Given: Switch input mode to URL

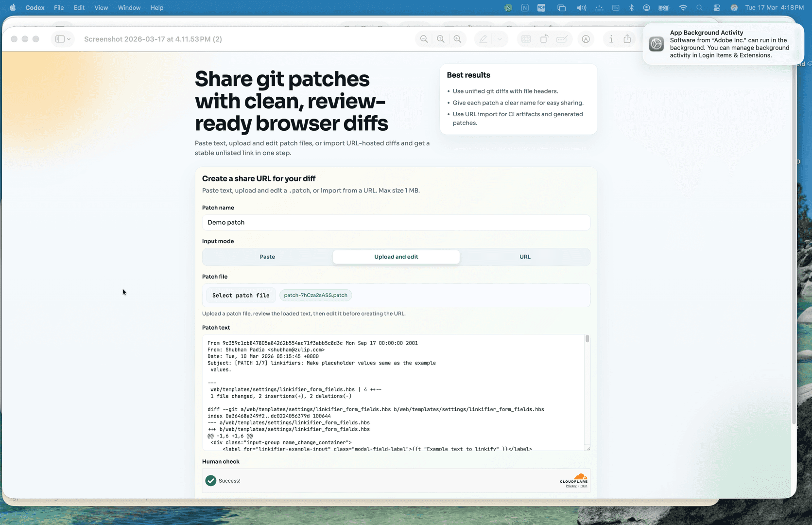Looking at the screenshot, I should point(525,257).
